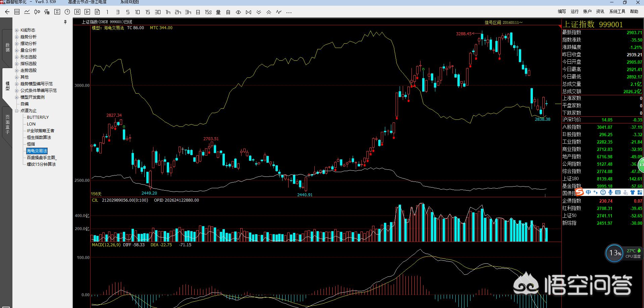644x308 pixels.
Task: Expand the 量仓分析 tree node
Action: point(17,50)
